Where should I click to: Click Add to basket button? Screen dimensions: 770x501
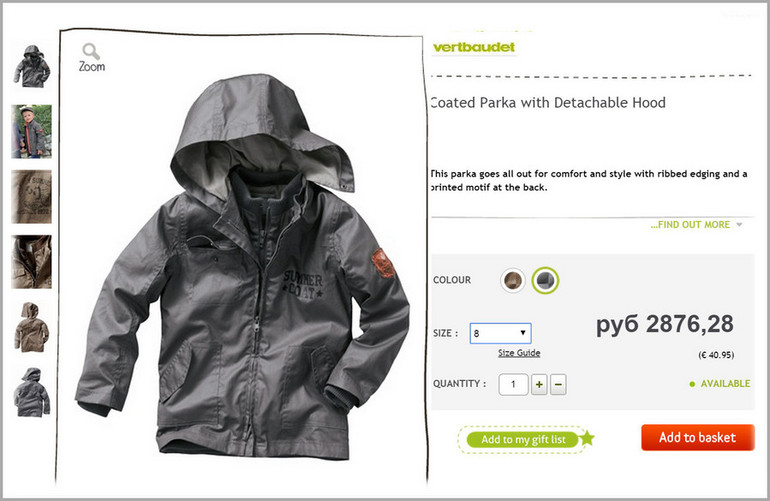pyautogui.click(x=697, y=437)
